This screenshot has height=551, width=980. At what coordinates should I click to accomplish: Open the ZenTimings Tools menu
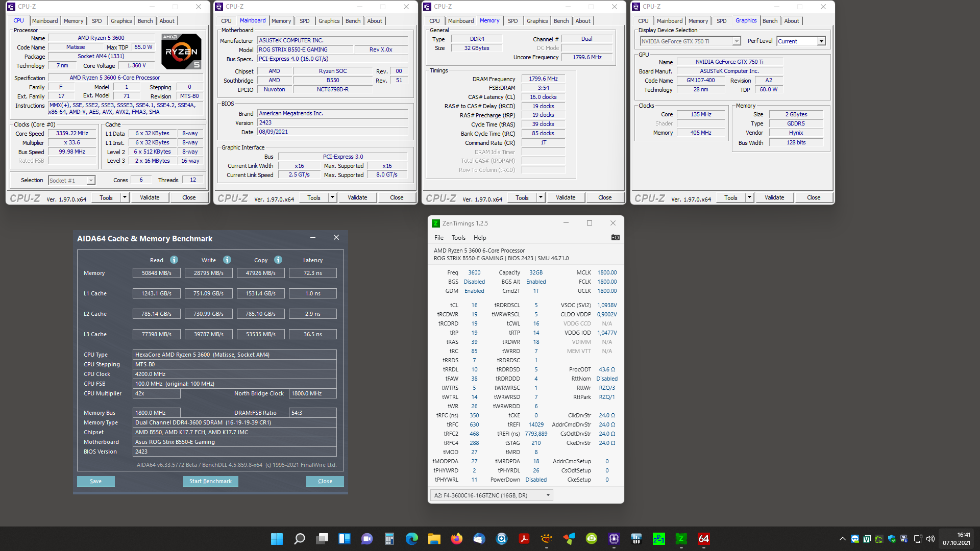point(458,238)
